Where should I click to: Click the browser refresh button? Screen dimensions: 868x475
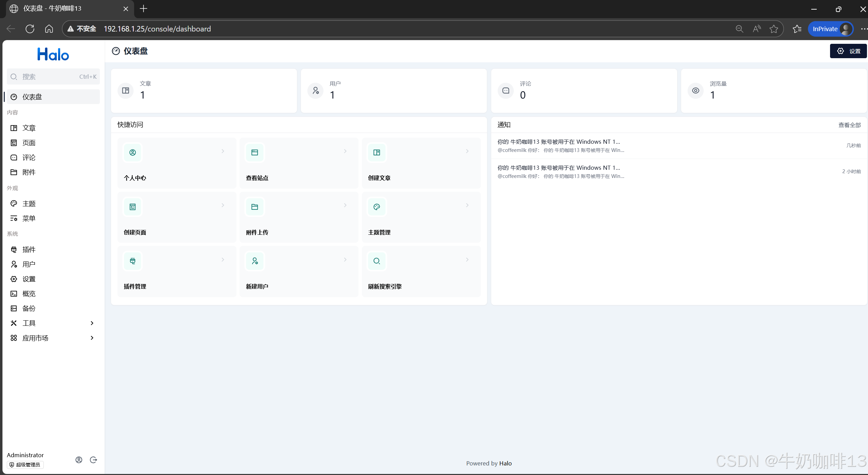pyautogui.click(x=30, y=29)
